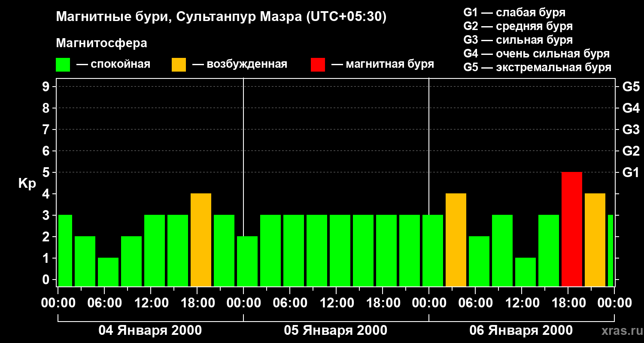644x343 pixels.
Task: Click the Kp 1 green bar on 04 Января
Action: point(108,272)
